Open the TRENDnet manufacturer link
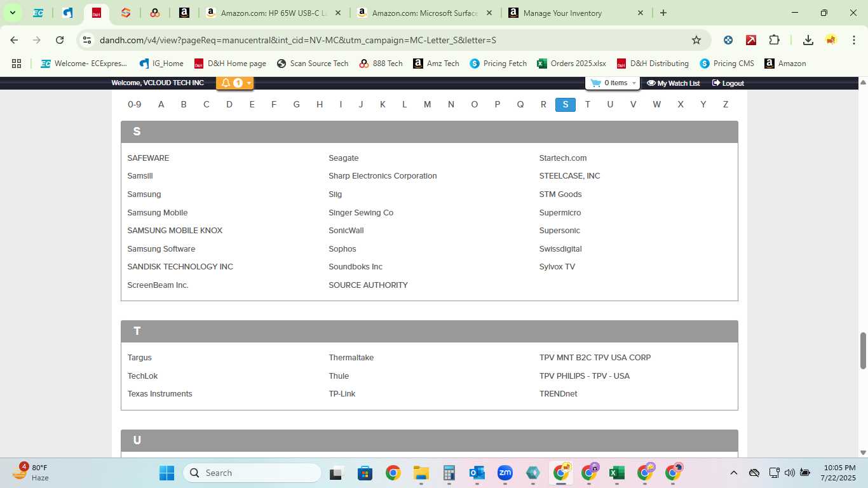The height and width of the screenshot is (488, 868). pos(559,394)
